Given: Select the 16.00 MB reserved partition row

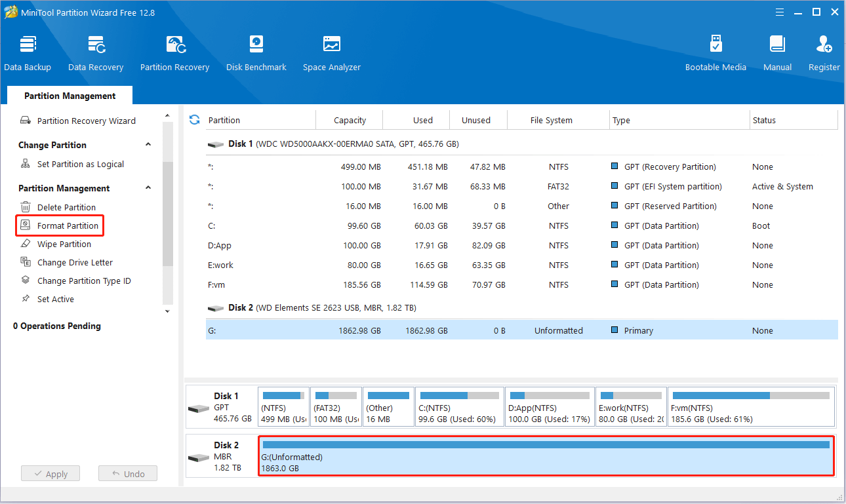Looking at the screenshot, I should 521,206.
